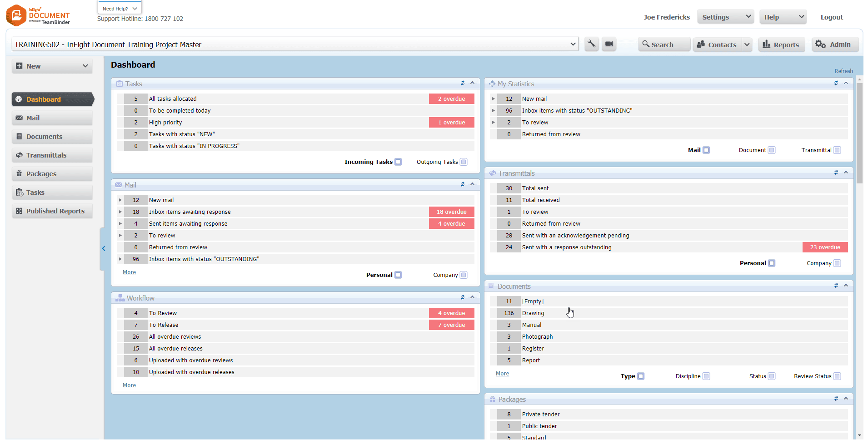Open the Reports button
The image size is (868, 444).
(781, 44)
